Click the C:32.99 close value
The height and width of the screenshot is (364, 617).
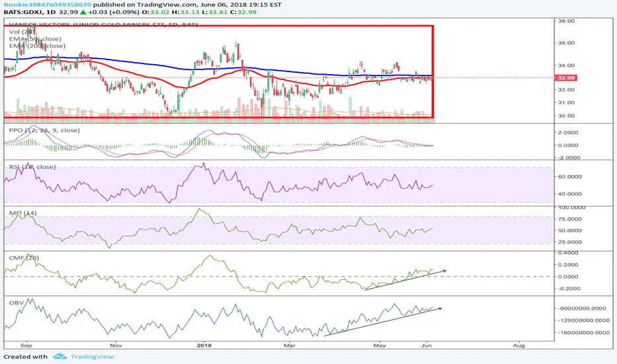(x=243, y=12)
